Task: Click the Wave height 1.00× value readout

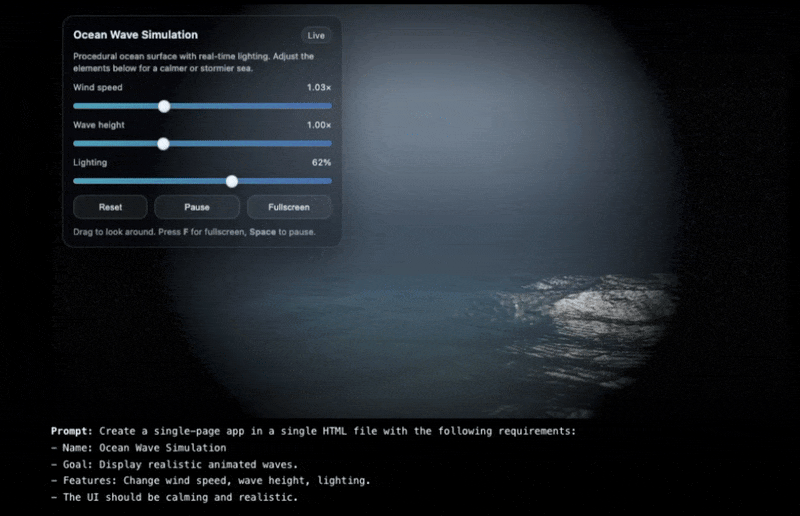Action: click(x=318, y=125)
